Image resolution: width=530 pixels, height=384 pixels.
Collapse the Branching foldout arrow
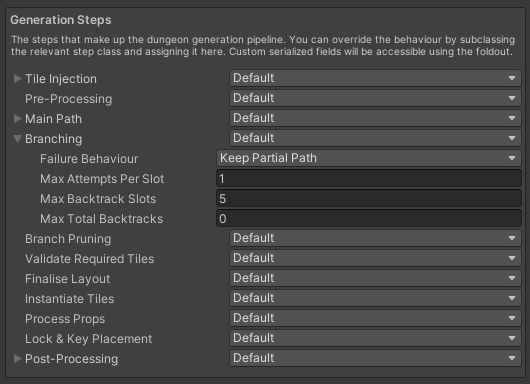[17, 139]
